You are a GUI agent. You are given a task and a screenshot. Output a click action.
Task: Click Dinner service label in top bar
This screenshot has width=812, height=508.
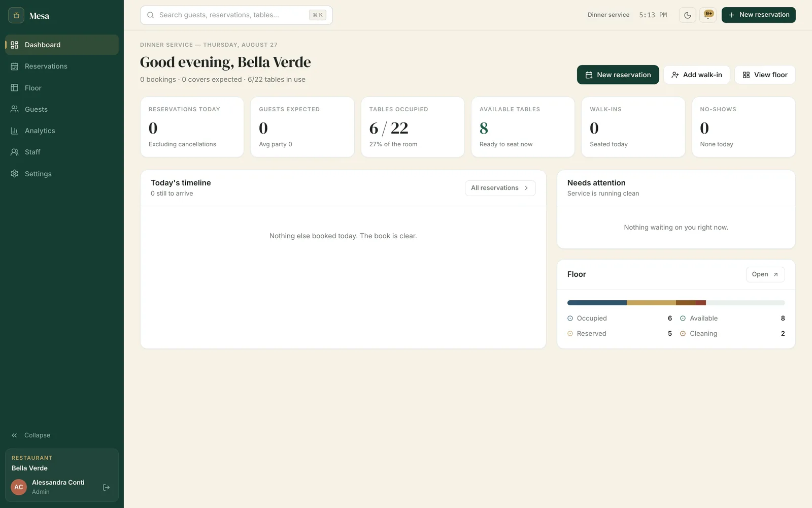[x=608, y=15]
